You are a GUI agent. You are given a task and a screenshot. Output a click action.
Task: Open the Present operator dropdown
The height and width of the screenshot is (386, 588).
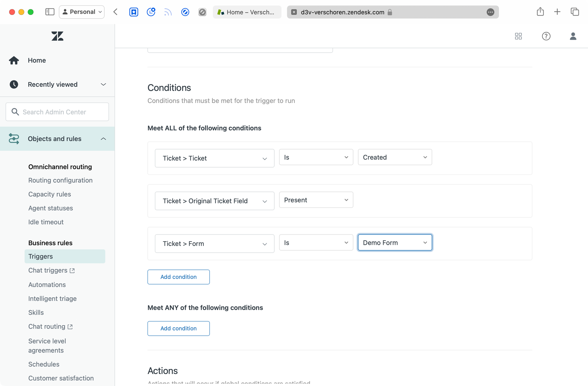click(316, 200)
